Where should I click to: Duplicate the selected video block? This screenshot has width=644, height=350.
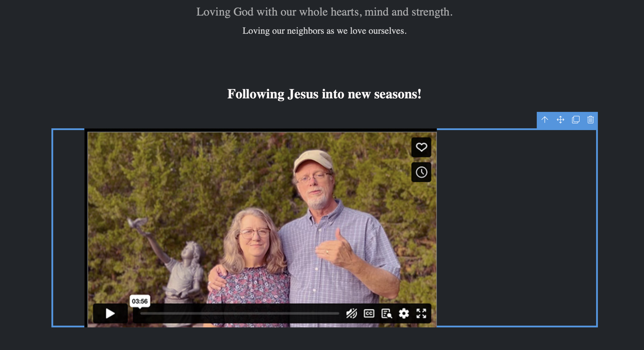576,120
